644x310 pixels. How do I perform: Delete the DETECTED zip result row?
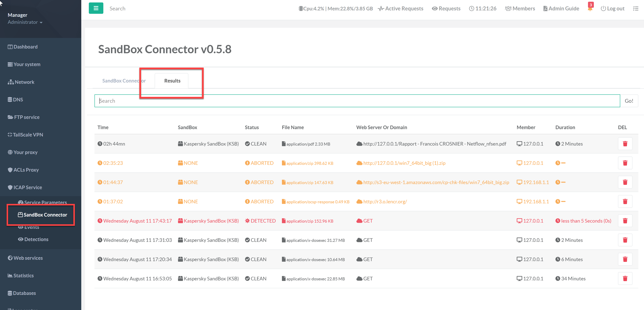[x=625, y=221]
